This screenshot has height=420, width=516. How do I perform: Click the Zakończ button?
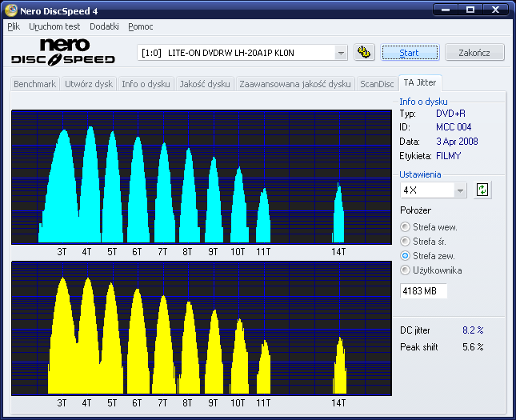pos(474,53)
